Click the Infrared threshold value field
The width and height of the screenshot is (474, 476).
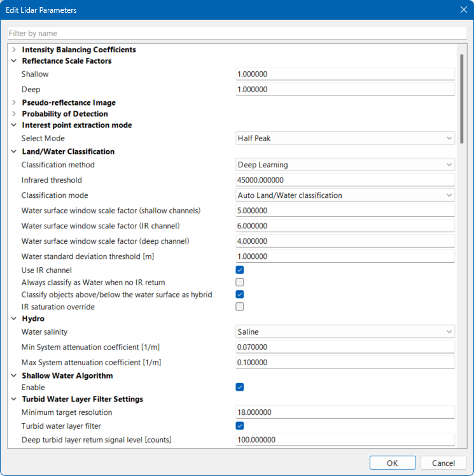coord(345,180)
